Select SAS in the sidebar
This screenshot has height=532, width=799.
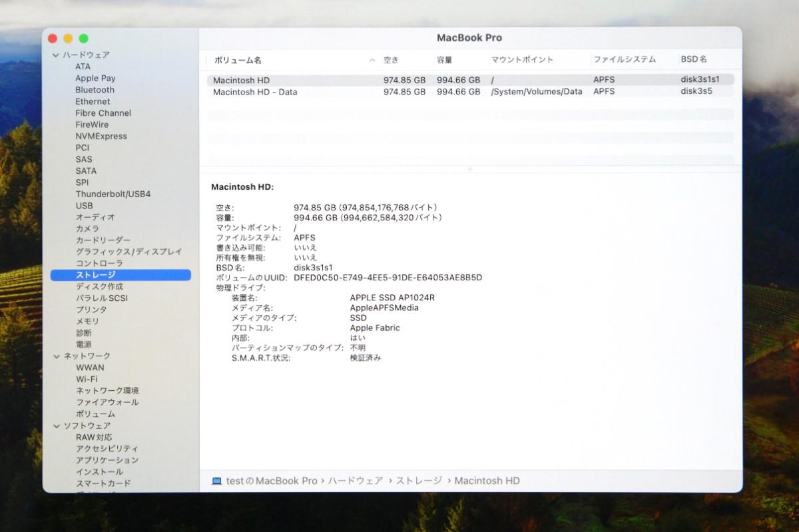84,159
